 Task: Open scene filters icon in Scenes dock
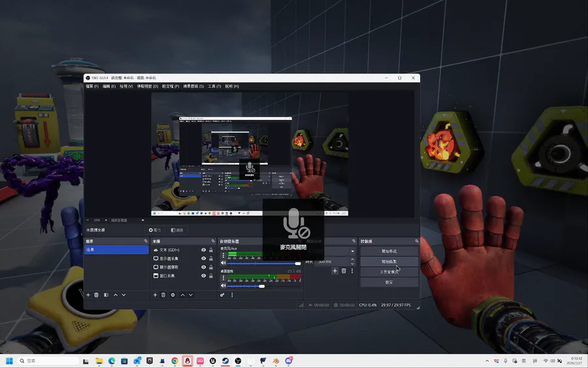[106, 295]
